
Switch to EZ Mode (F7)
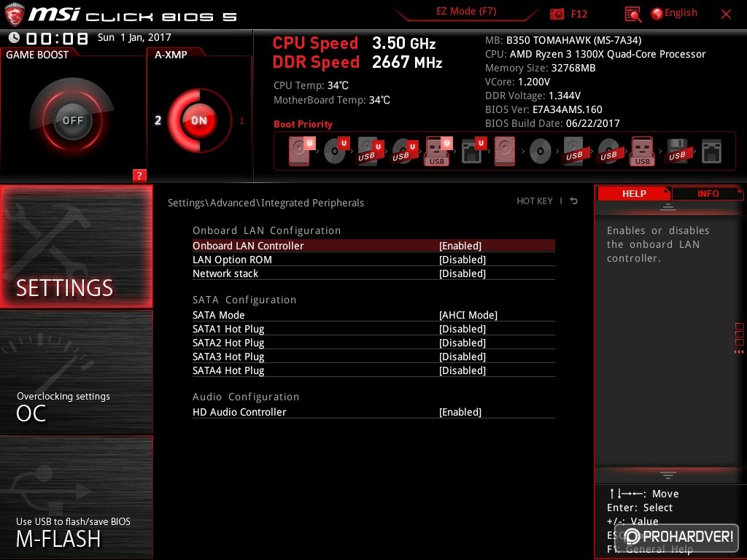(x=466, y=11)
